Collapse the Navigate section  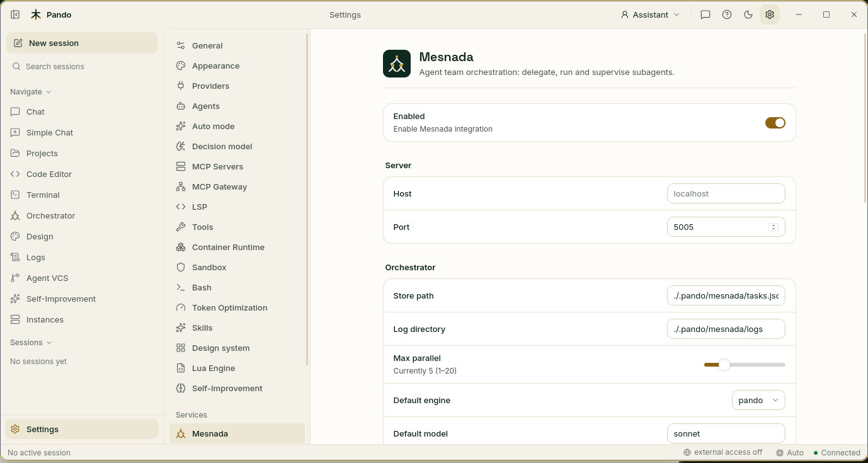[30, 91]
